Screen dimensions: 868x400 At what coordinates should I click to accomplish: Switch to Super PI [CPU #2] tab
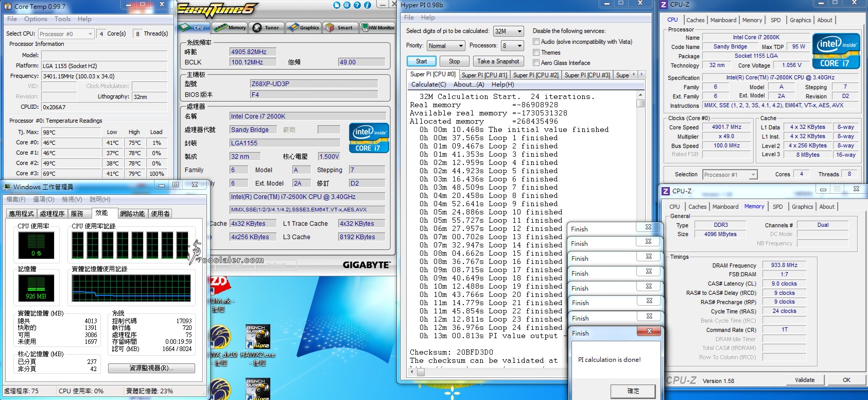tap(536, 75)
